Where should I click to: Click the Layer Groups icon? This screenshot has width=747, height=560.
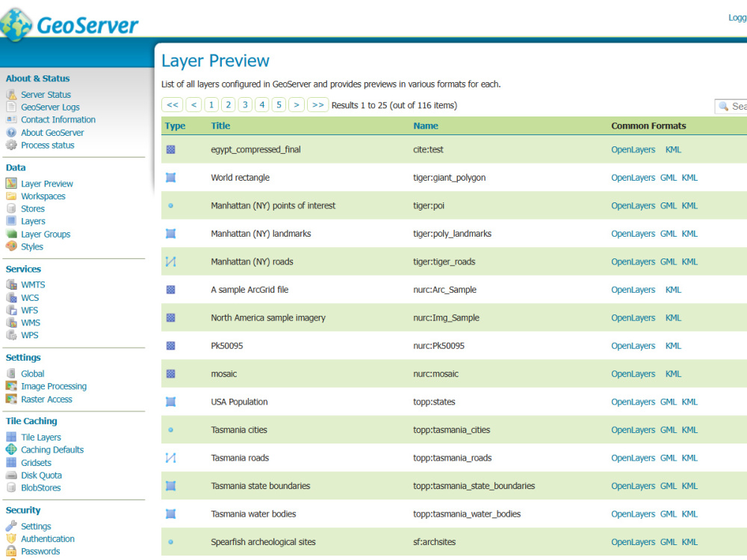[x=11, y=234]
